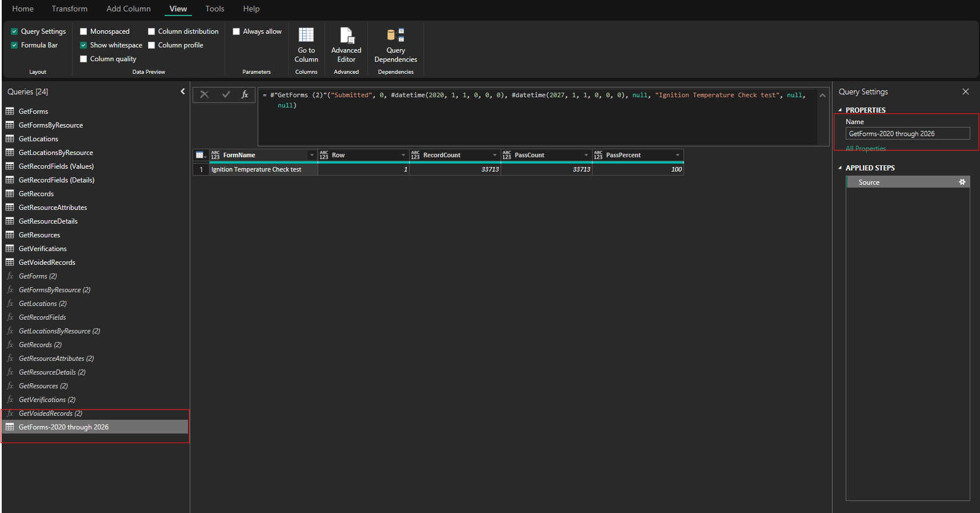Change data type icon of PassPercent column

click(x=598, y=155)
